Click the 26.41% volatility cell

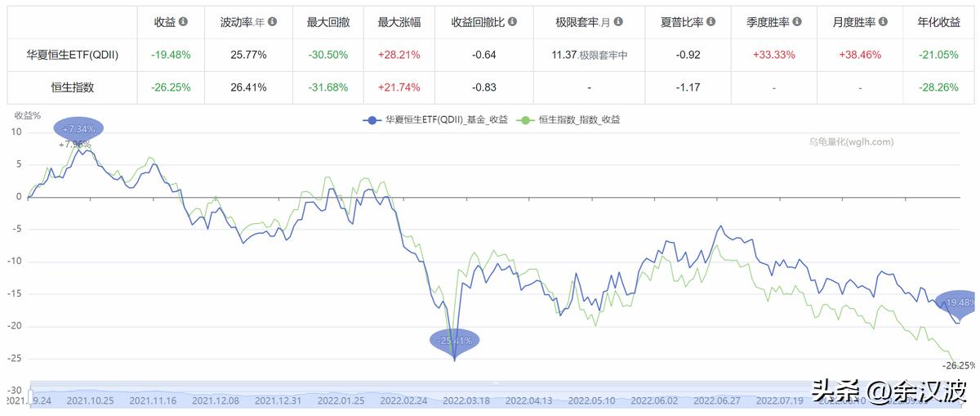248,87
